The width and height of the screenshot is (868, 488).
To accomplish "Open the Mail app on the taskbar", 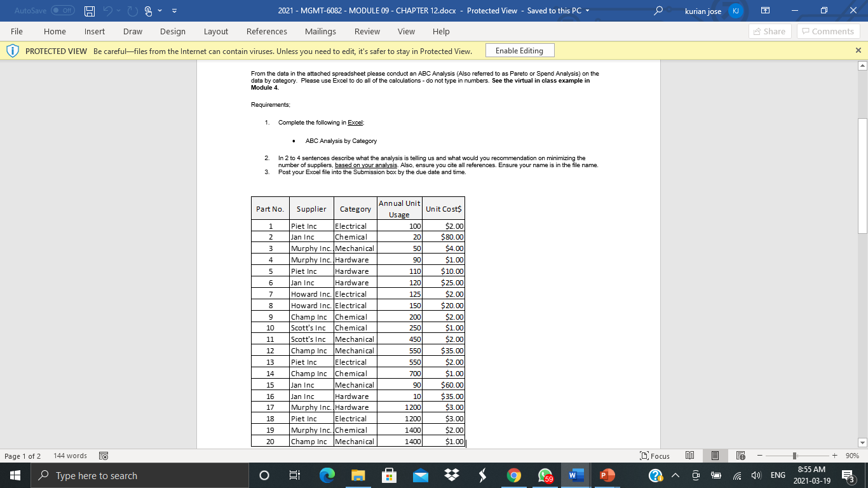I will [x=421, y=475].
